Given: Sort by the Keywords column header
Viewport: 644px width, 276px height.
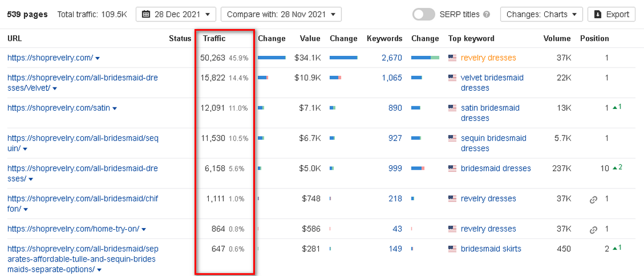Looking at the screenshot, I should coord(384,38).
